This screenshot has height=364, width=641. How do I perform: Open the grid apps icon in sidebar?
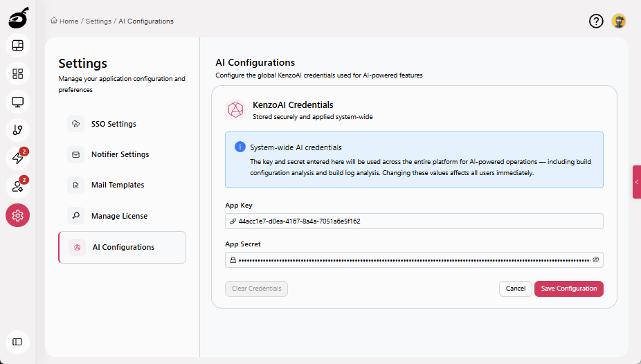tap(17, 73)
